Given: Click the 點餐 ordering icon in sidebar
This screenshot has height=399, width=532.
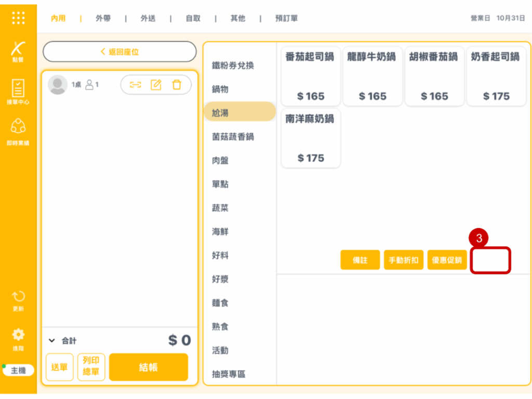Looking at the screenshot, I should coord(18,51).
